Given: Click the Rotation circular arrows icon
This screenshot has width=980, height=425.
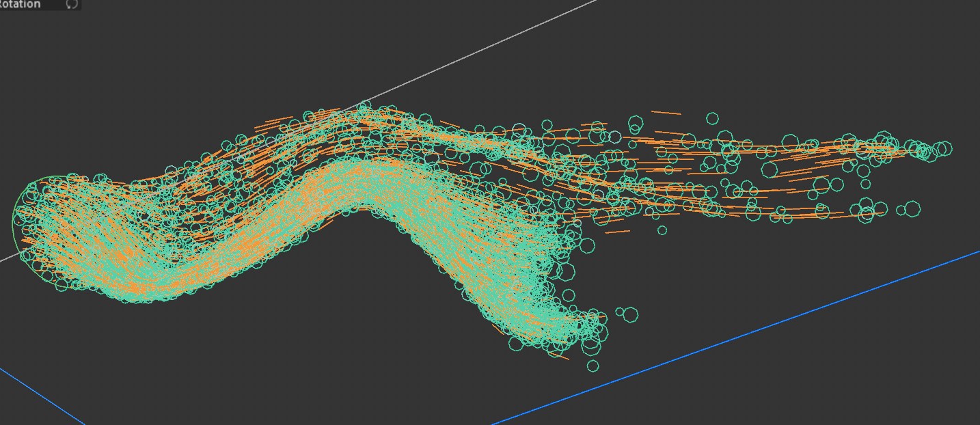Looking at the screenshot, I should (x=72, y=4).
